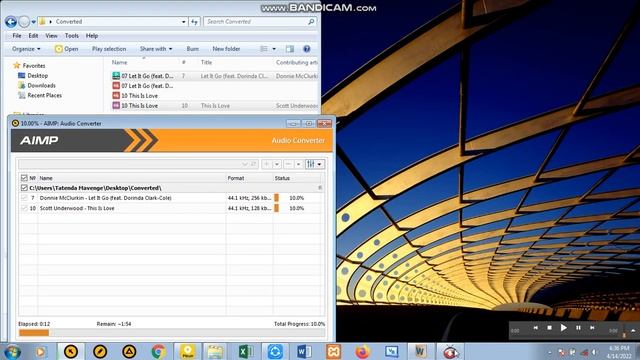Image resolution: width=640 pixels, height=360 pixels.
Task: Click the blue Help icon in Explorer toolbar
Action: pyautogui.click(x=307, y=49)
